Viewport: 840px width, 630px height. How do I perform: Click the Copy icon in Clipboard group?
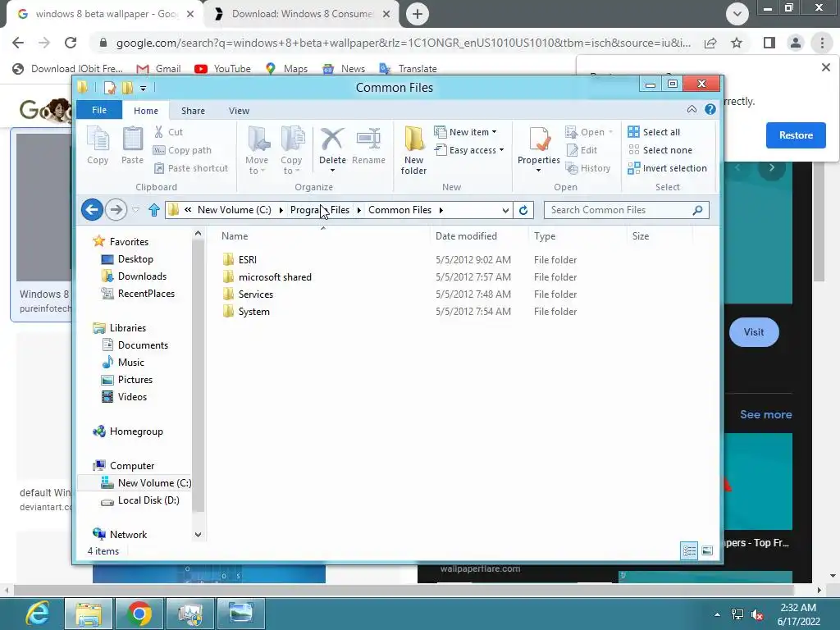click(98, 144)
